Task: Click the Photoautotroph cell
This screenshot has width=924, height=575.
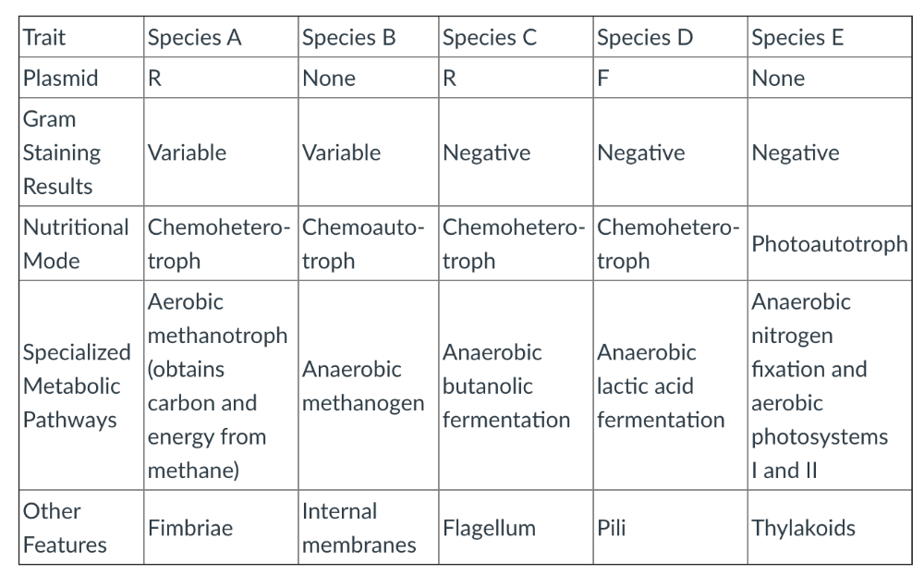Action: [x=829, y=244]
